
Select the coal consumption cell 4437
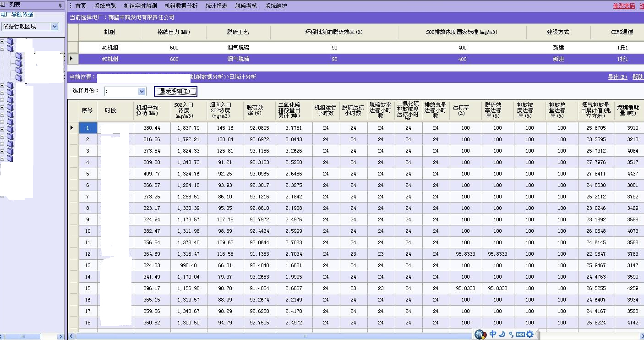click(629, 174)
